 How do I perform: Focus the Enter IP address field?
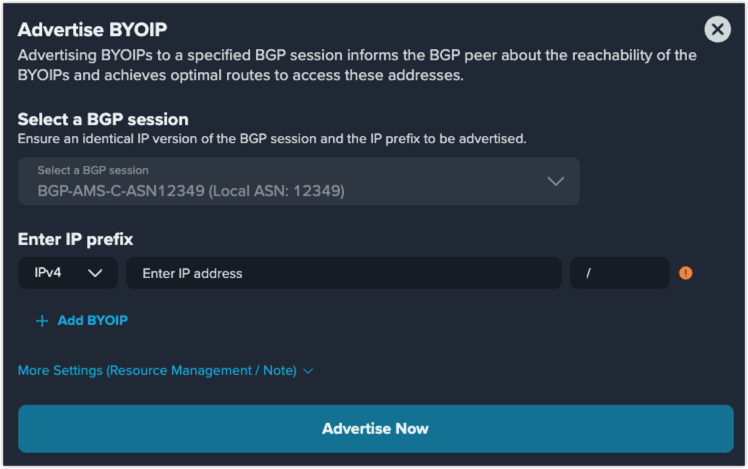tap(343, 273)
